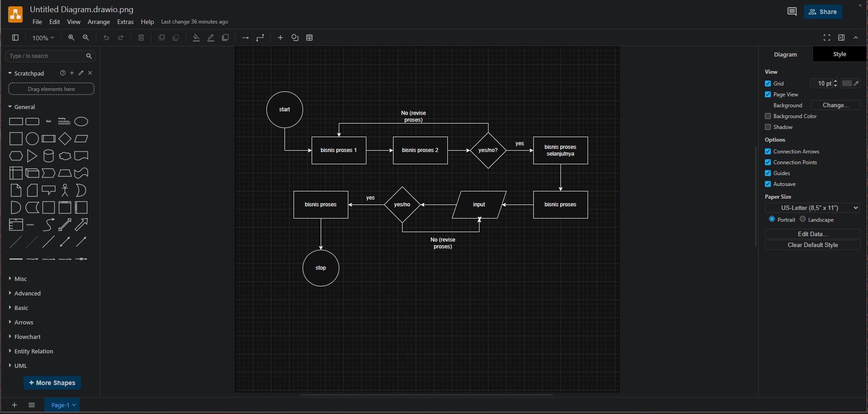Switch to the Diagram tab
868x414 pixels.
(785, 54)
